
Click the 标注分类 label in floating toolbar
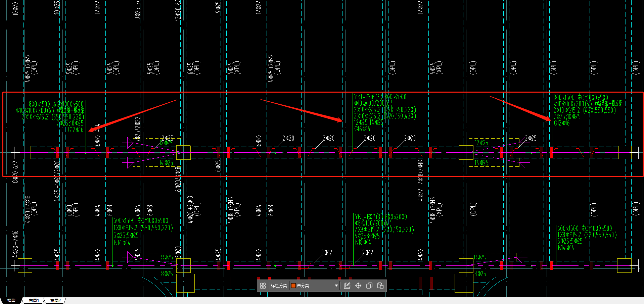pos(279,286)
